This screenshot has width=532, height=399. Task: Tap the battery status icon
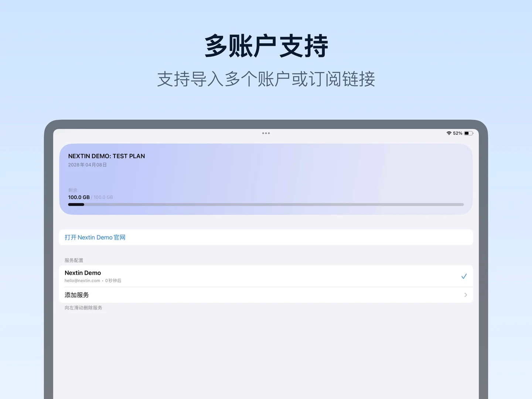[x=469, y=133]
